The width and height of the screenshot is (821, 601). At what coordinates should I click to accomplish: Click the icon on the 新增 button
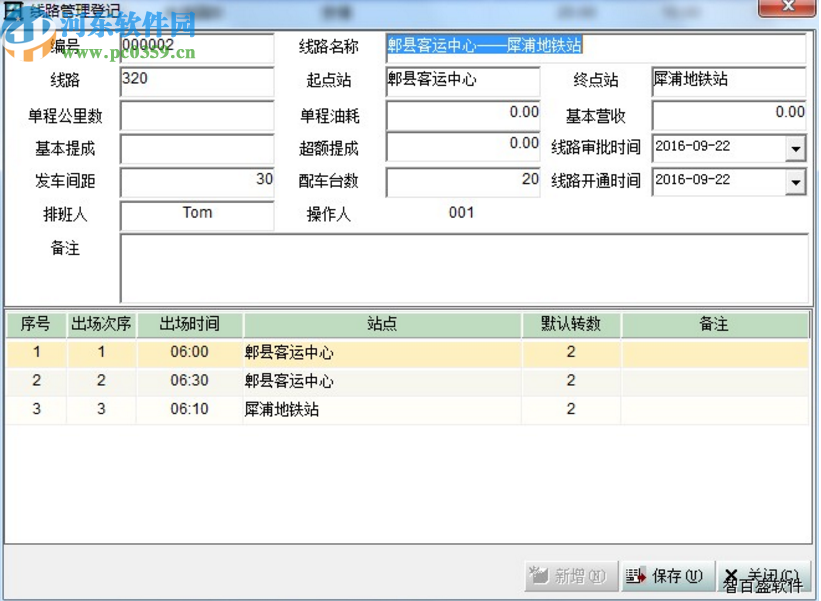coord(540,576)
